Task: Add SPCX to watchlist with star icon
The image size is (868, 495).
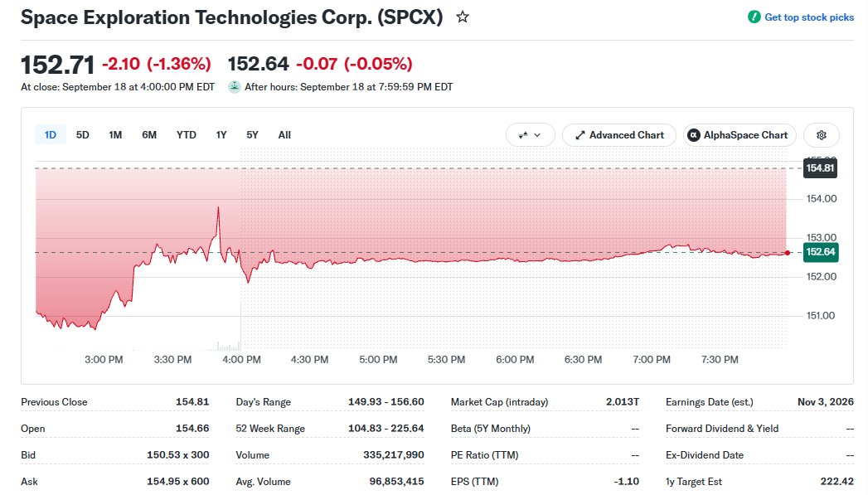Action: click(463, 17)
